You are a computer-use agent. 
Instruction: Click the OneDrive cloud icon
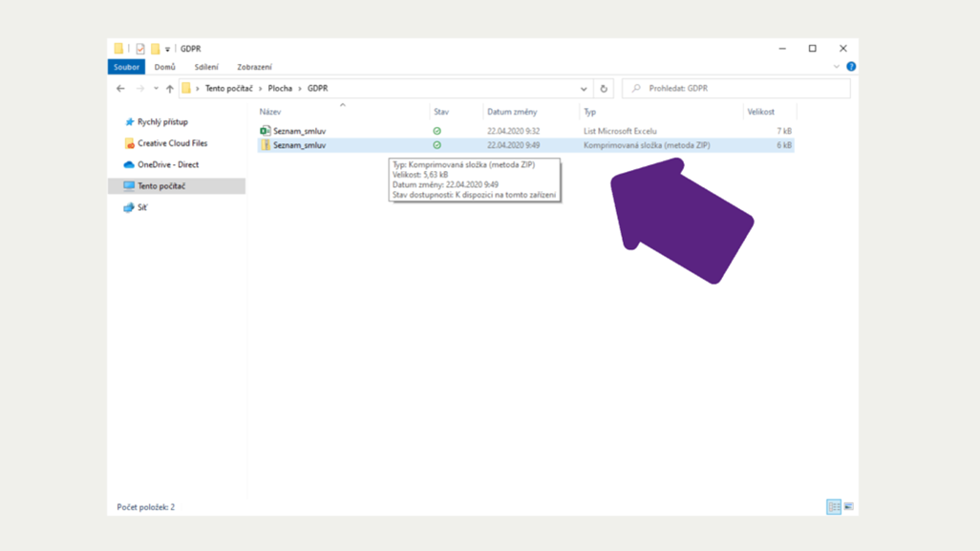[129, 164]
